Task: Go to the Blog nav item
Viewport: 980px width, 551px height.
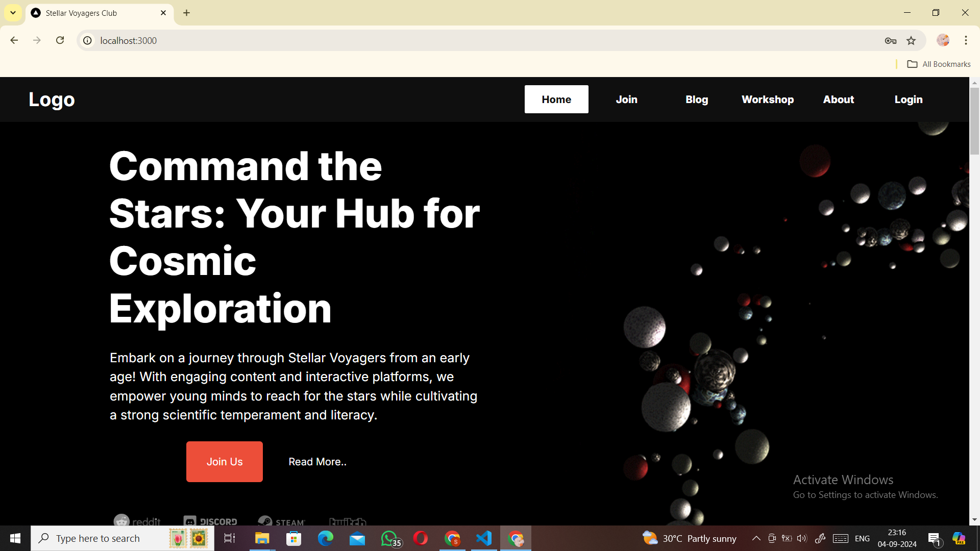Action: pyautogui.click(x=697, y=99)
